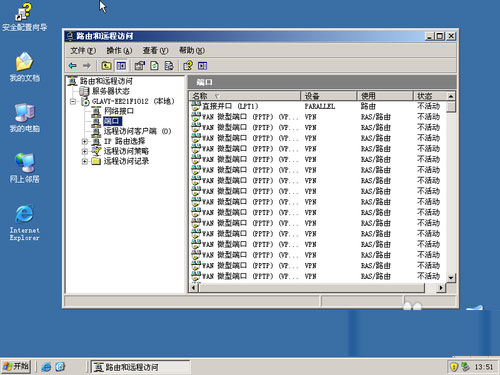The height and width of the screenshot is (375, 500).
Task: Click the Help toolbar icon
Action: (x=188, y=66)
